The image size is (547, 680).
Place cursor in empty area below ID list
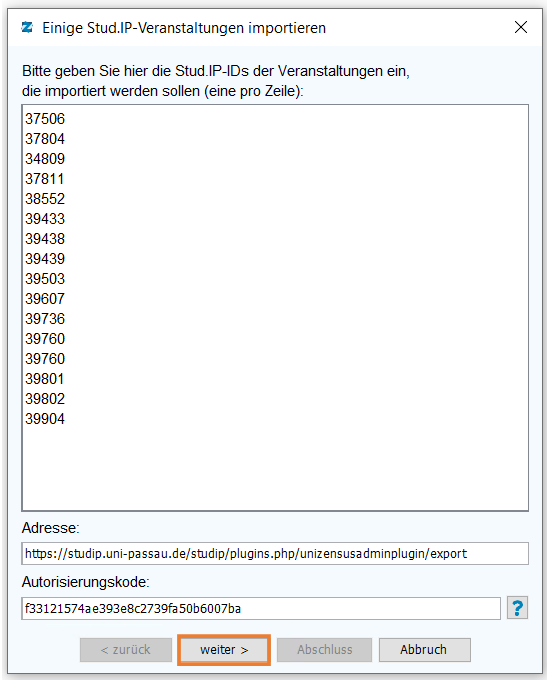coord(275,468)
